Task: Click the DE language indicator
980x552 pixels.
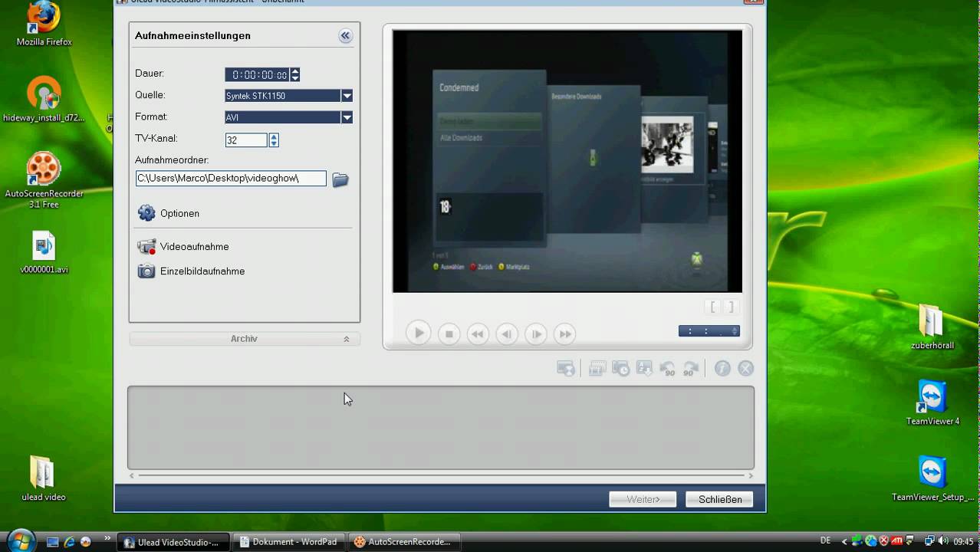Action: coord(825,541)
